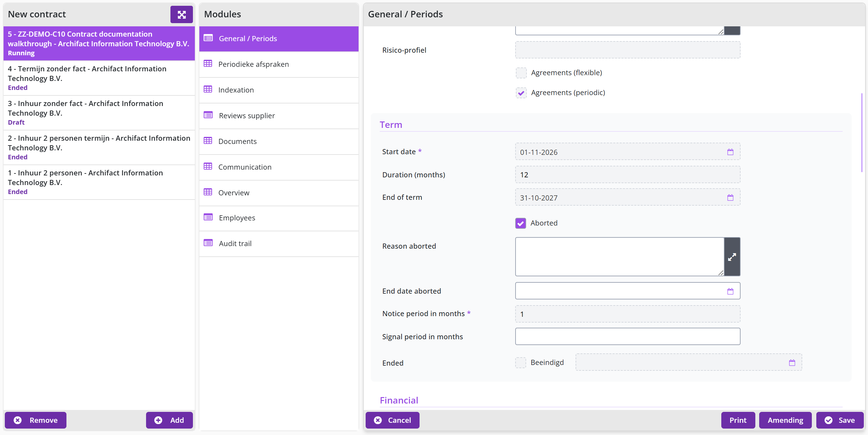Viewport: 868px width, 435px height.
Task: Click the General / Periods vertical scrollbar
Action: 862,132
